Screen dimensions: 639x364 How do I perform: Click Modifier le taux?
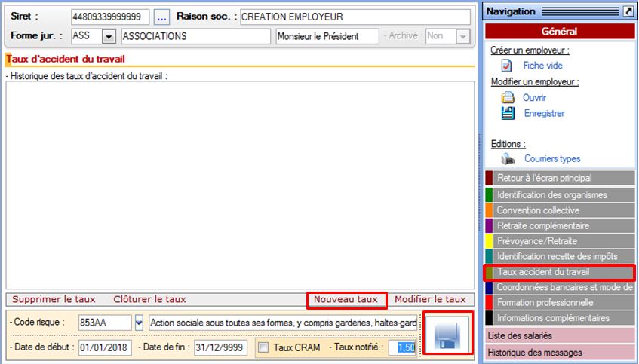coord(430,300)
